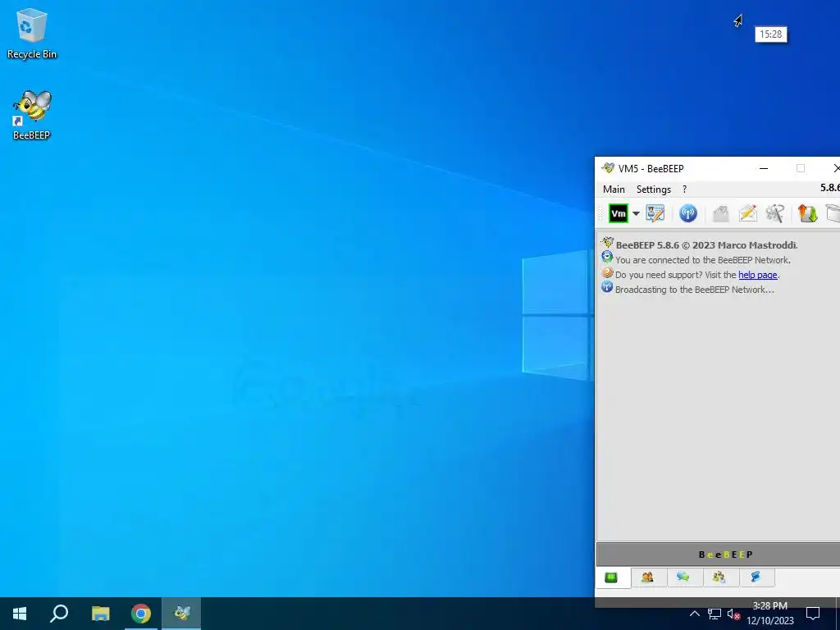Viewport: 840px width, 630px height.
Task: Show hidden system tray icons
Action: click(694, 614)
